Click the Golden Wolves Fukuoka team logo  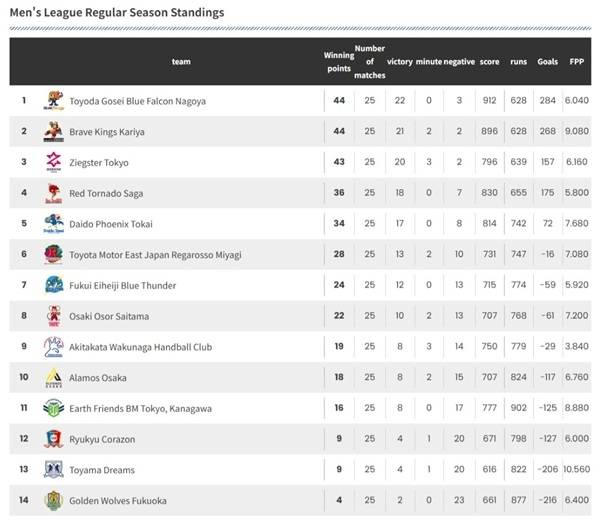coord(54,501)
